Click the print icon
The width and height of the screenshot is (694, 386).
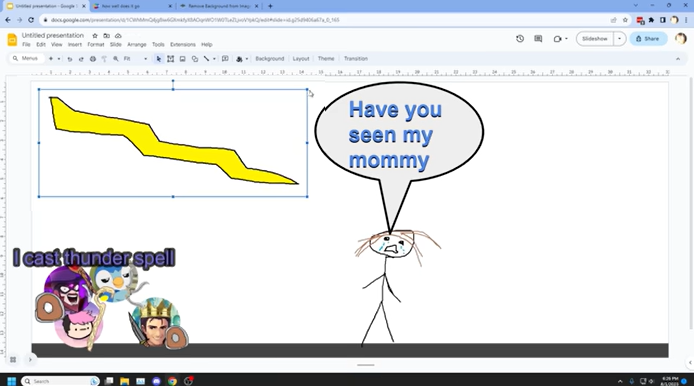tap(93, 58)
